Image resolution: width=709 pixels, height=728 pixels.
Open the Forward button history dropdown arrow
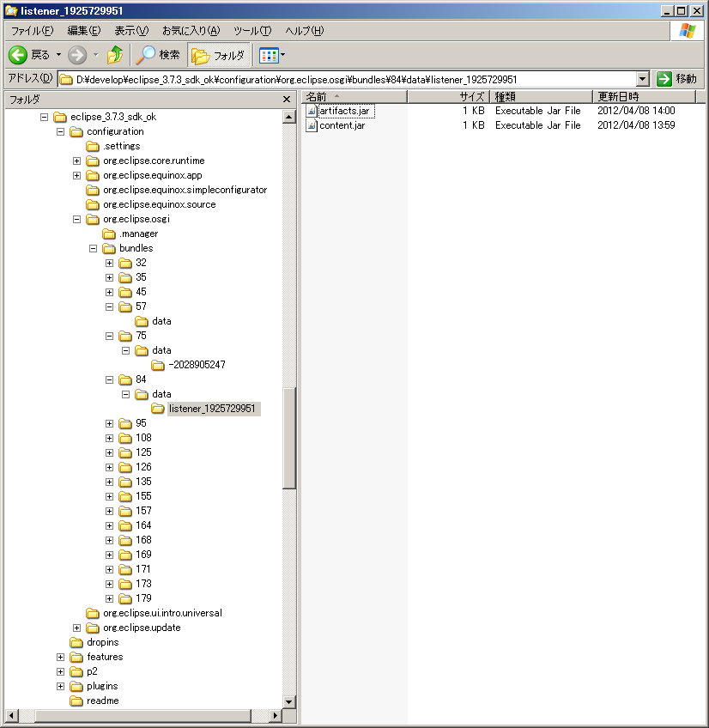pyautogui.click(x=96, y=55)
